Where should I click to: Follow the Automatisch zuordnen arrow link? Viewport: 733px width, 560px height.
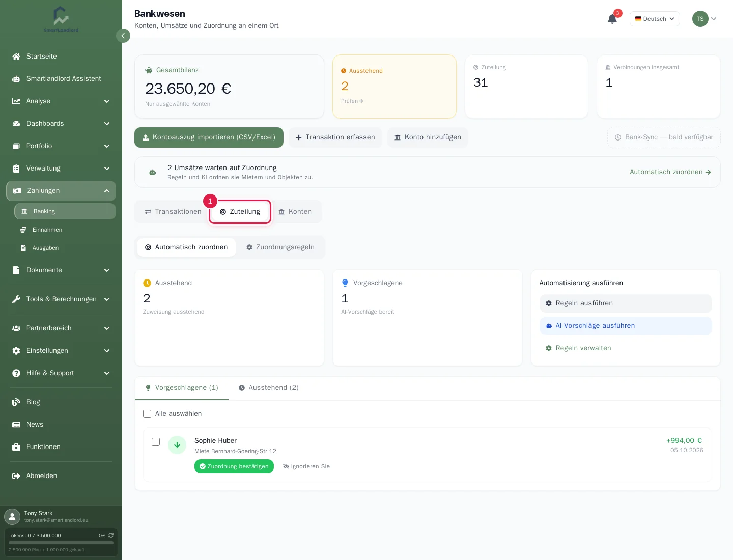click(670, 172)
